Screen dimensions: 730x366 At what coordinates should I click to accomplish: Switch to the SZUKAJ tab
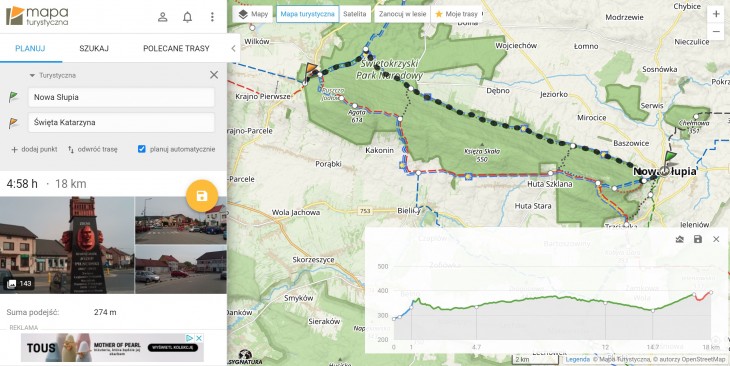[x=94, y=48]
